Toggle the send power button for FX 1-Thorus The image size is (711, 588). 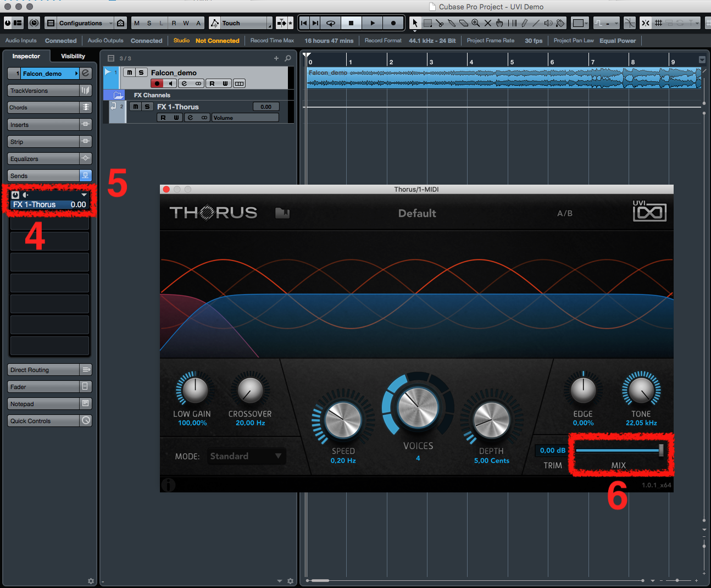[15, 195]
